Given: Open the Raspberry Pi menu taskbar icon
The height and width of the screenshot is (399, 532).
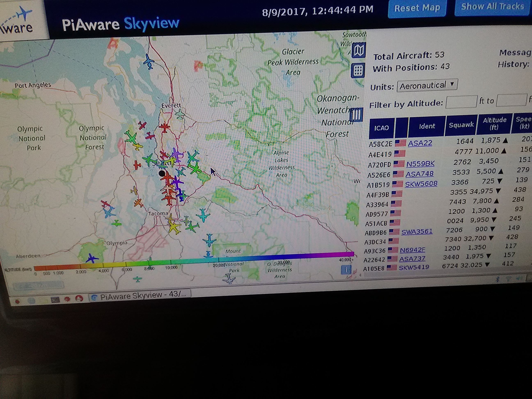Looking at the screenshot, I should pyautogui.click(x=17, y=302).
